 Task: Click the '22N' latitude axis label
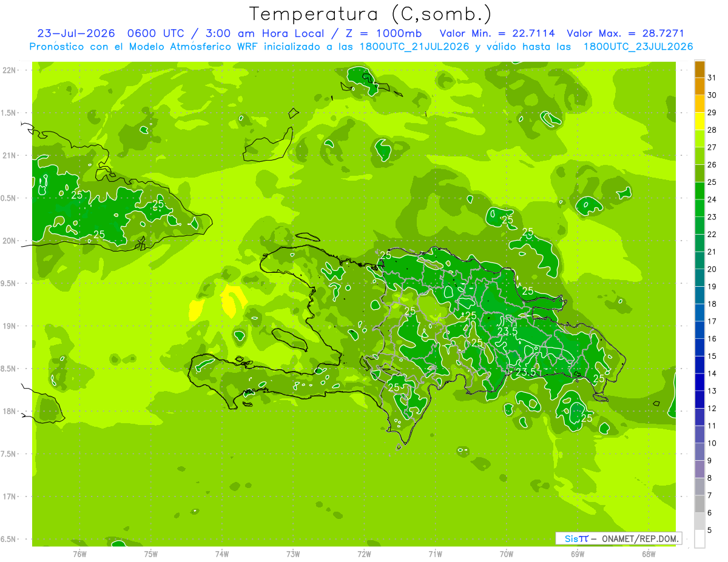10,70
